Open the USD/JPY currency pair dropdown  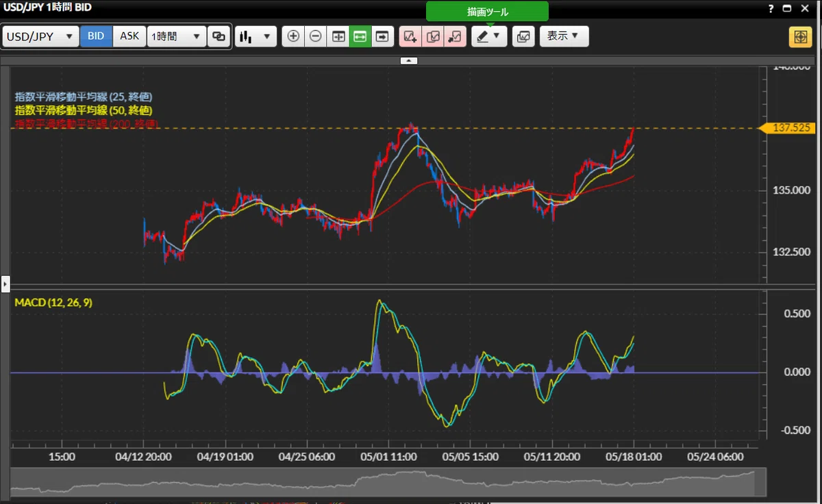click(40, 36)
